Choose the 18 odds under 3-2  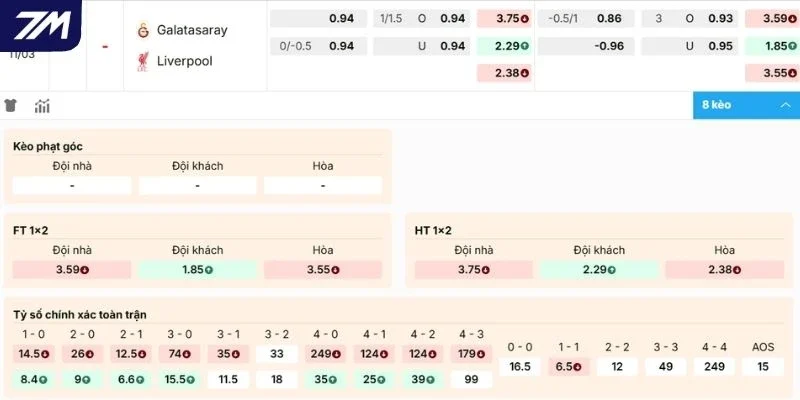(277, 380)
